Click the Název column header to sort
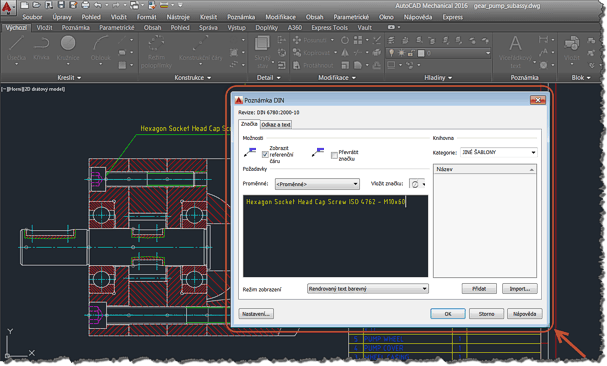The height and width of the screenshot is (366, 607). click(x=485, y=169)
